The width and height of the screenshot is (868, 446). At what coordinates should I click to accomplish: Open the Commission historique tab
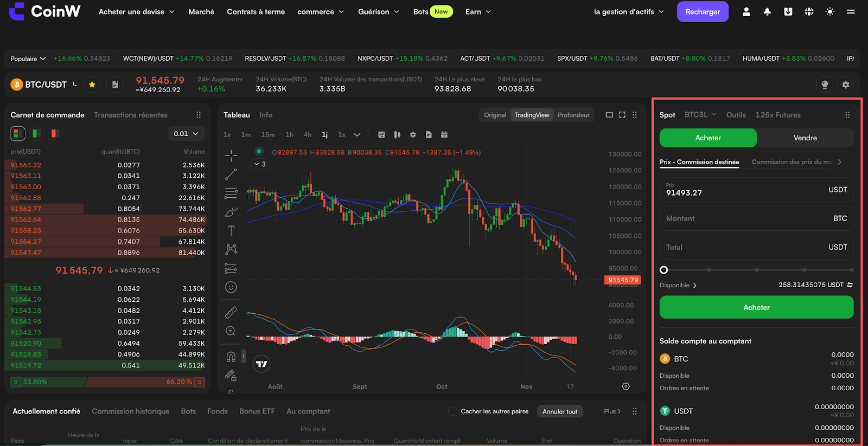coord(130,411)
